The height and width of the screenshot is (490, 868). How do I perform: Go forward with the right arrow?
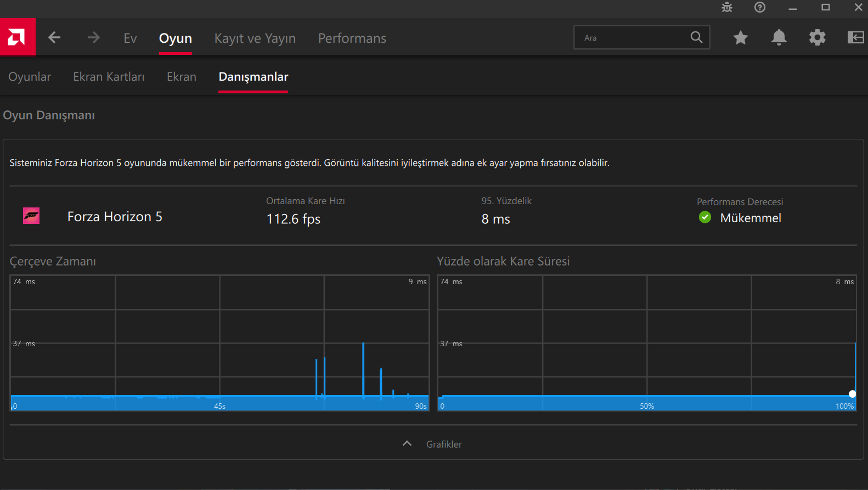coord(94,37)
